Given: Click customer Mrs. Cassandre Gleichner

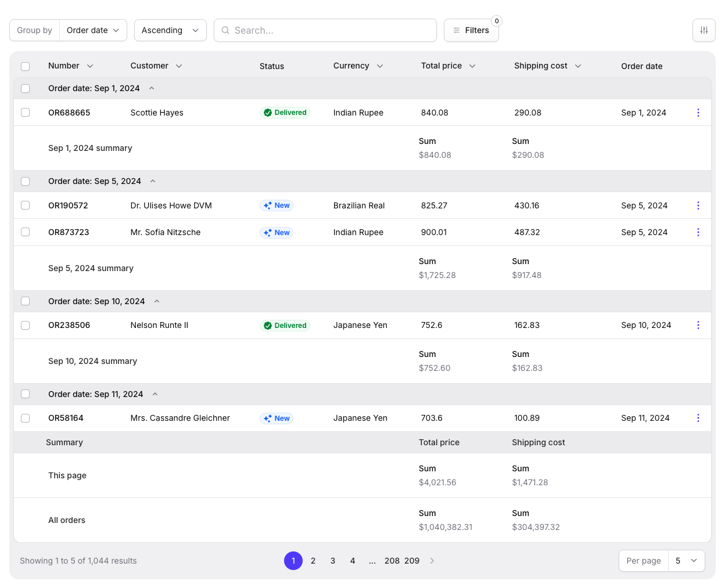Looking at the screenshot, I should 180,418.
